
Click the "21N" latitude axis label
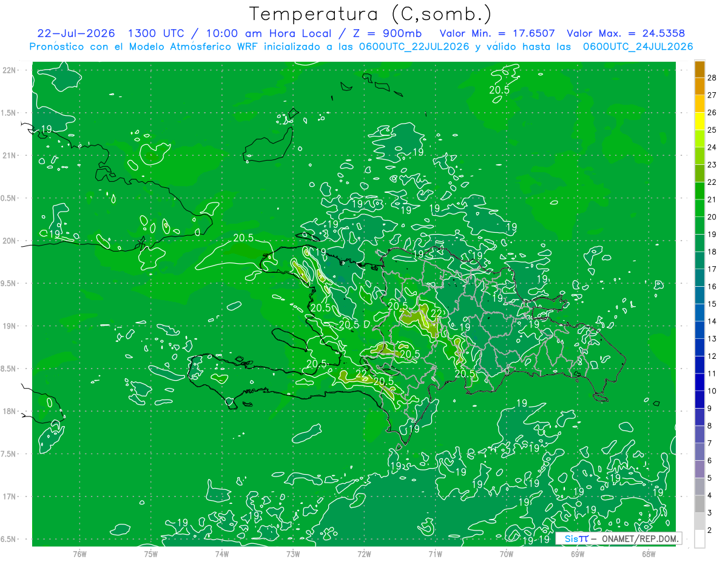point(8,155)
